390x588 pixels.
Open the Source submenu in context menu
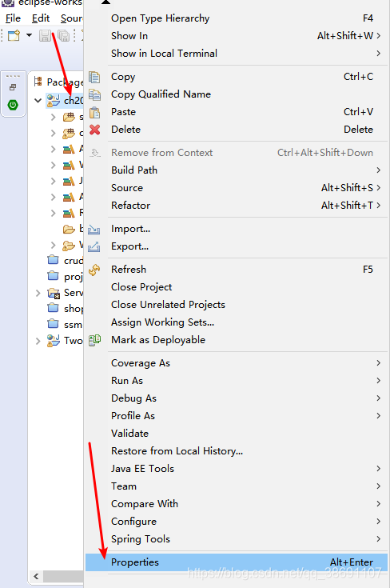pos(237,188)
